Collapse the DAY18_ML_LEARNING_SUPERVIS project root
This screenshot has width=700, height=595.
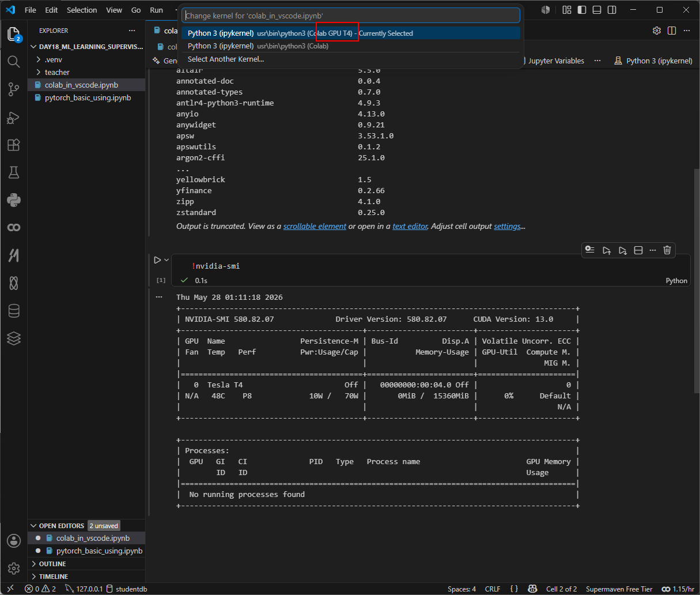pyautogui.click(x=86, y=47)
